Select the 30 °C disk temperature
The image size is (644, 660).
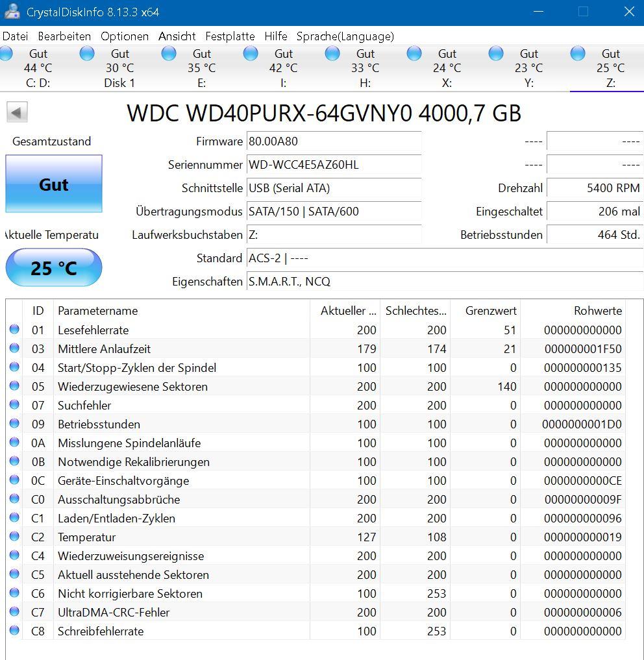(119, 67)
